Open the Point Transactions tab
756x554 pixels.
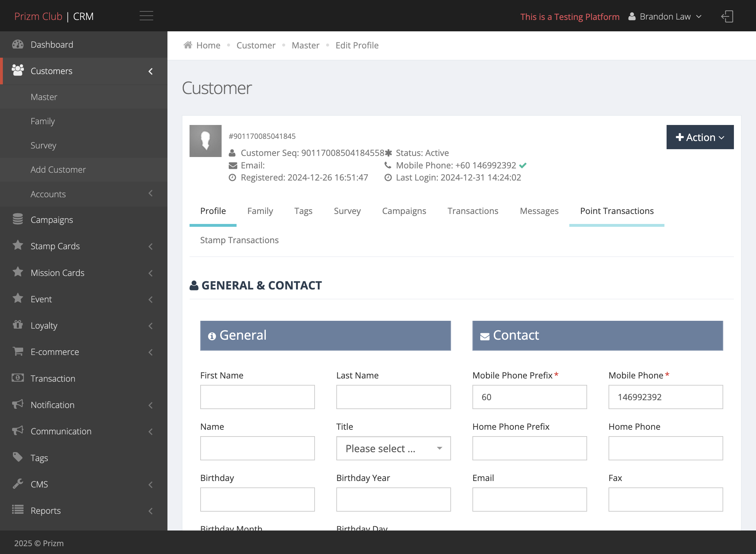[617, 211]
